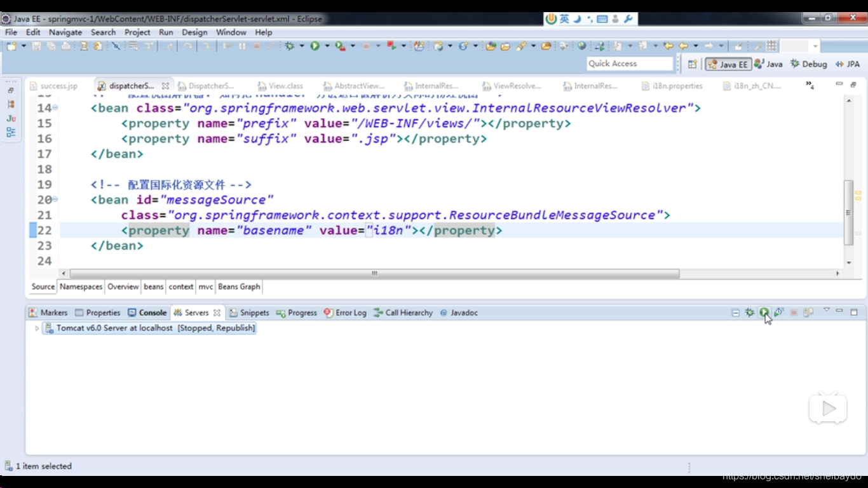The width and height of the screenshot is (868, 488).
Task: Open the Debug dropdown arrow
Action: [302, 46]
